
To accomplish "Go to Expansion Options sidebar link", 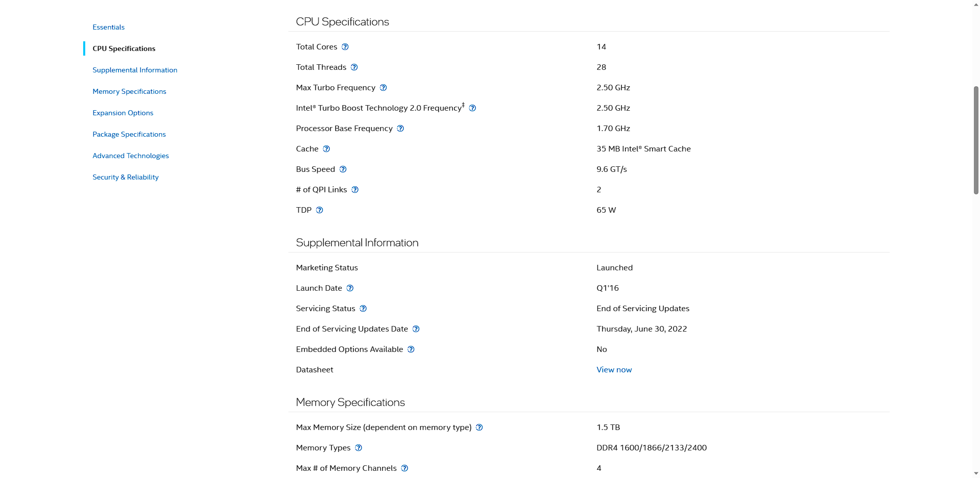I will [x=122, y=113].
